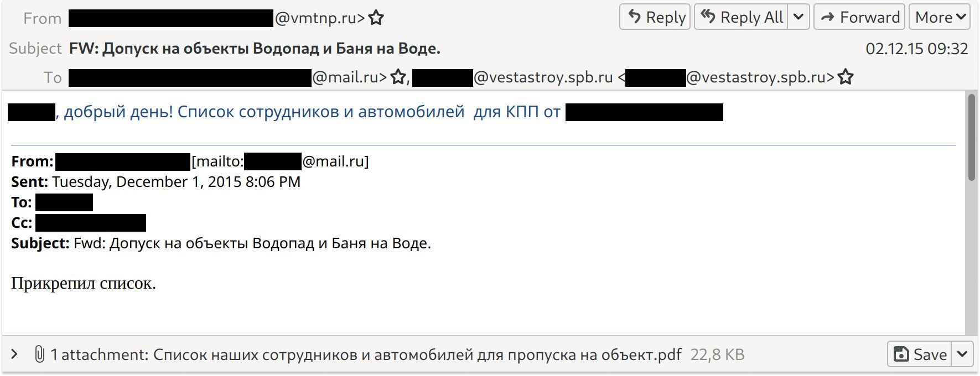980x376 pixels.
Task: Save the attachment
Action: (920, 354)
